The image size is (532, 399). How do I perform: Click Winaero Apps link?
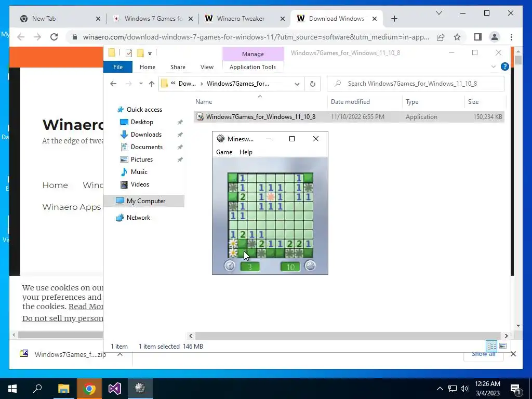(x=72, y=207)
